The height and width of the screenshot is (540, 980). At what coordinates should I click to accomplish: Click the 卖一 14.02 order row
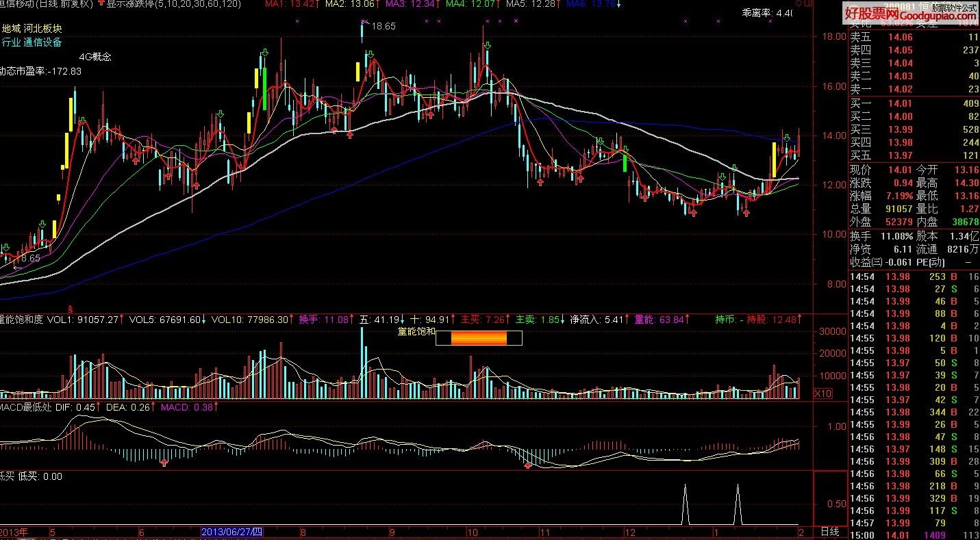pos(914,89)
